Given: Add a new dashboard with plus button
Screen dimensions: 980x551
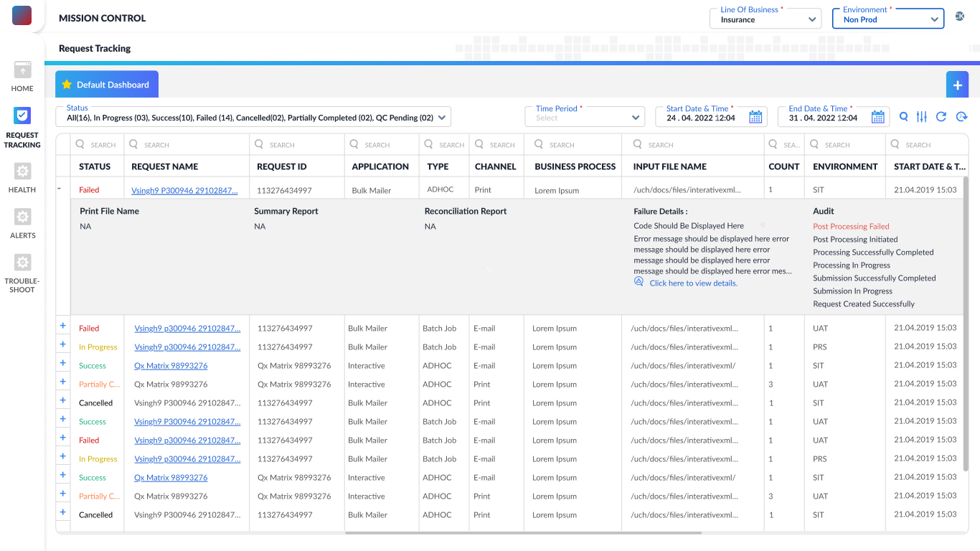Looking at the screenshot, I should (x=957, y=85).
